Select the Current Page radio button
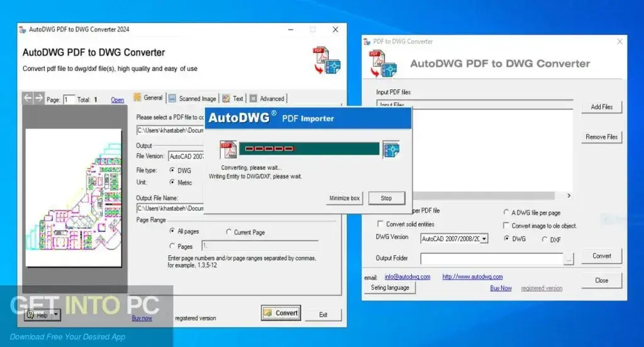 point(229,231)
